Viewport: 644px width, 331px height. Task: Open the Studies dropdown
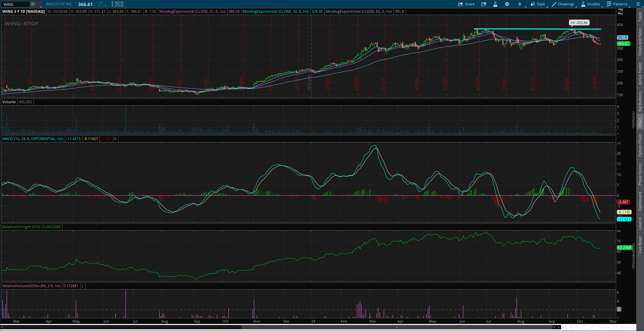591,4
